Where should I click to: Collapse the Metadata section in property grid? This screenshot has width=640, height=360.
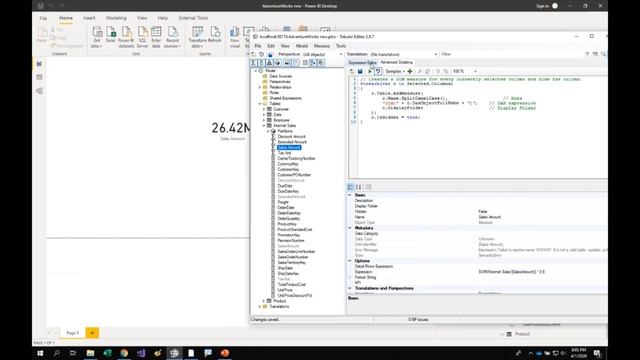(350, 228)
